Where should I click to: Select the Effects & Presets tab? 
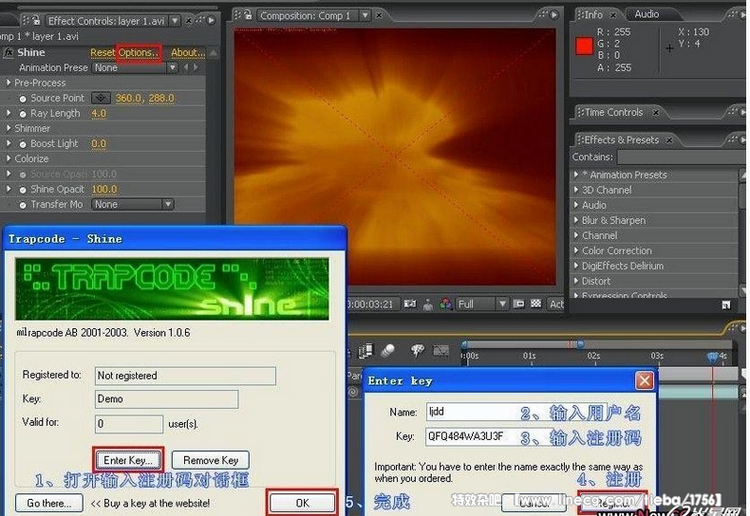pos(621,140)
